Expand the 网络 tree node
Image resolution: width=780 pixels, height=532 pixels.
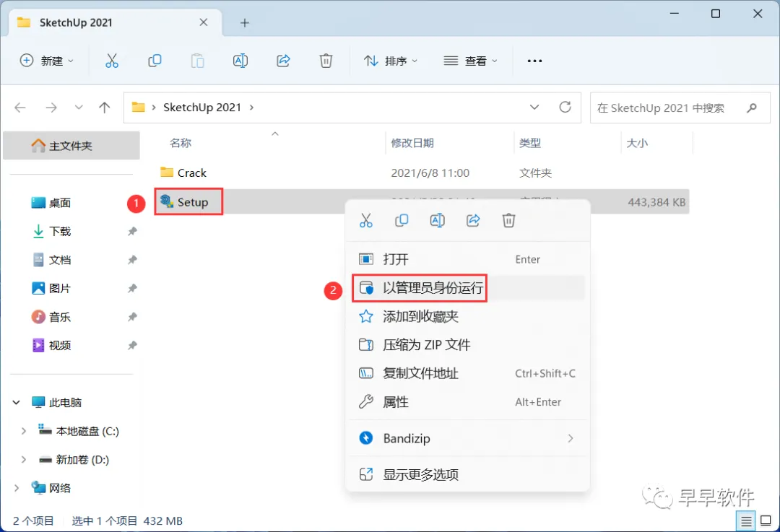(x=17, y=488)
